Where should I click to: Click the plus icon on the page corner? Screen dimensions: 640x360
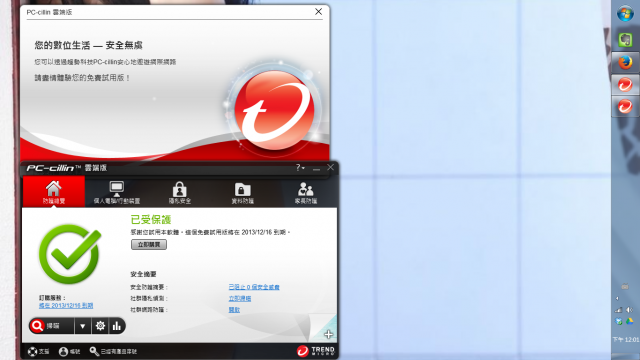click(x=329, y=334)
